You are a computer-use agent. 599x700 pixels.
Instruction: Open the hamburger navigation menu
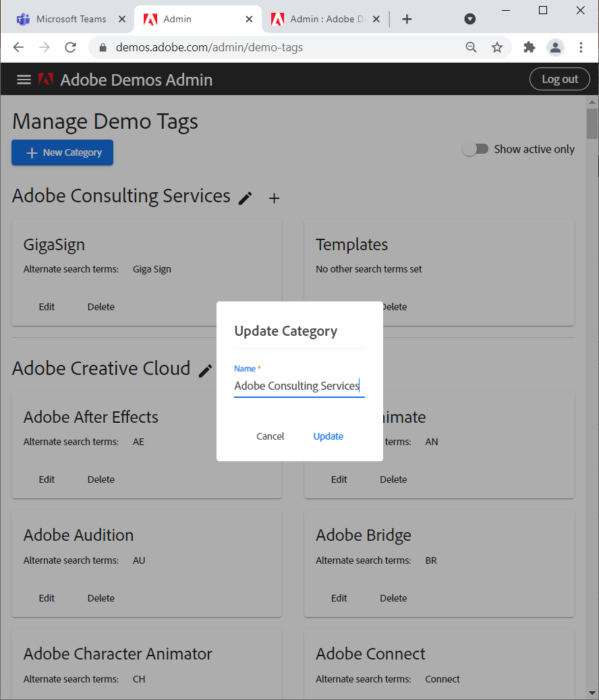coord(24,80)
